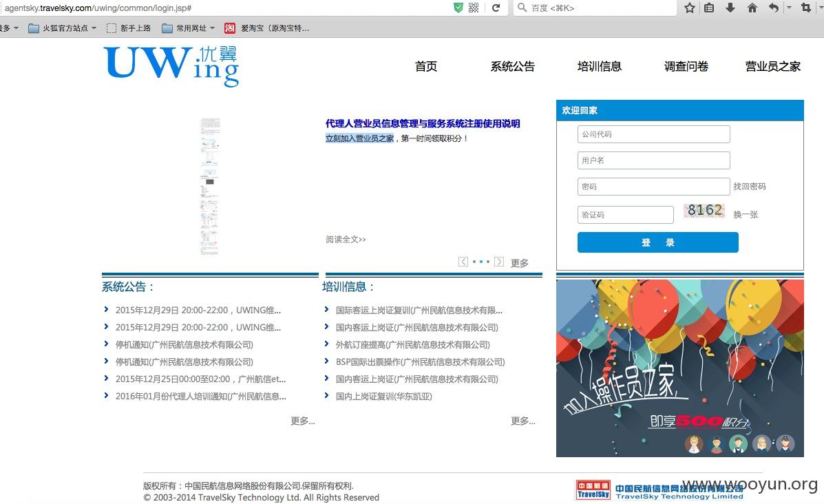This screenshot has width=824, height=504.
Task: Open 常用网址 bookmark folder
Action: [x=188, y=28]
